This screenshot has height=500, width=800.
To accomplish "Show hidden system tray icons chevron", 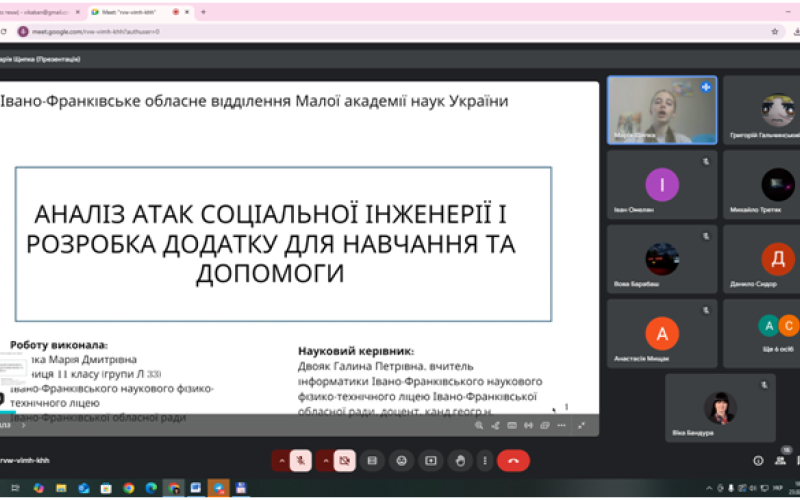I will (x=709, y=488).
